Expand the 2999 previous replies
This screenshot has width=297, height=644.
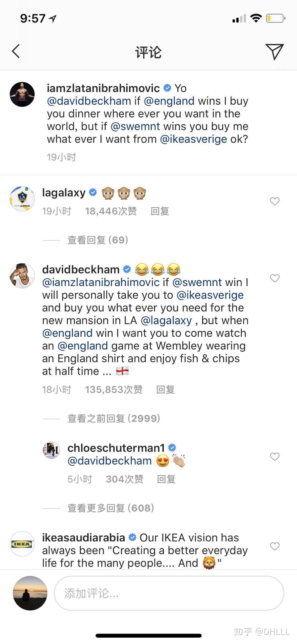(x=114, y=419)
